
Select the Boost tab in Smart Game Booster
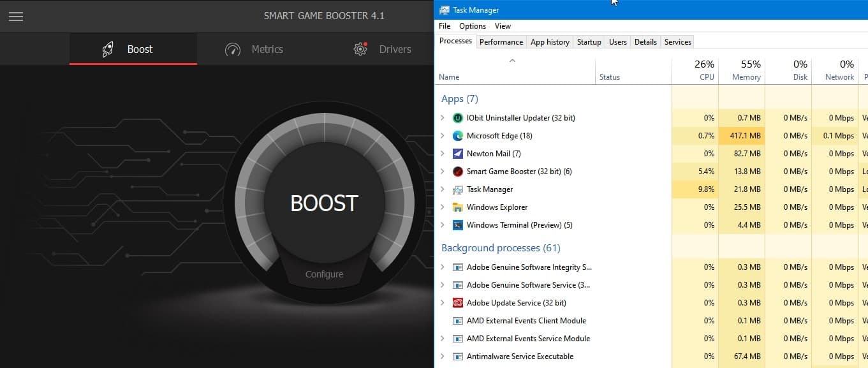pos(133,49)
